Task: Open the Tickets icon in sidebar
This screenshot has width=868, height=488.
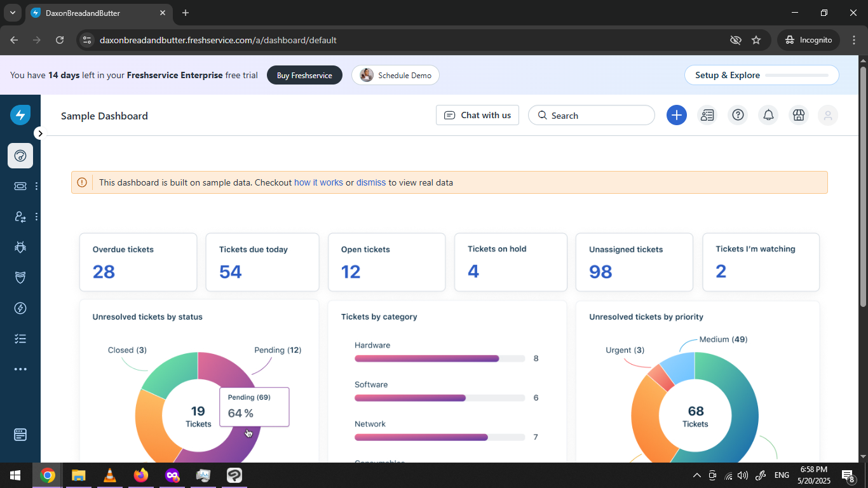Action: [x=20, y=186]
